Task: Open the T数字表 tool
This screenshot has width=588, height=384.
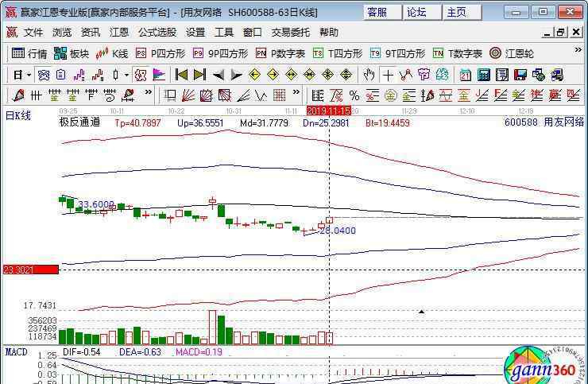Action: (458, 54)
